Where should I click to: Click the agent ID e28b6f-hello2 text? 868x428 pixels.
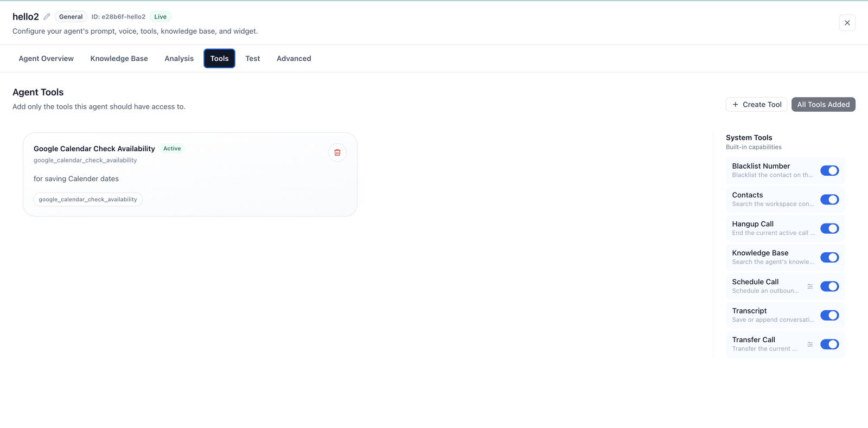point(118,17)
